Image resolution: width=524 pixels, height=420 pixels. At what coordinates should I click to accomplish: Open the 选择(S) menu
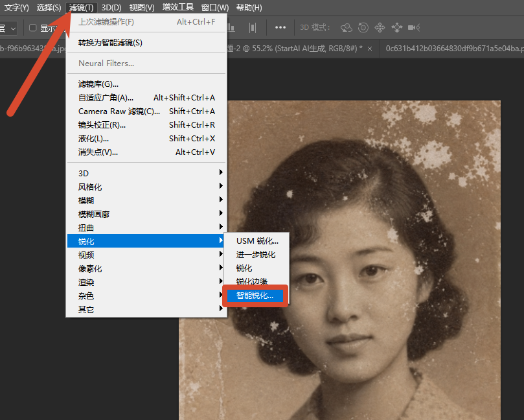click(x=49, y=7)
